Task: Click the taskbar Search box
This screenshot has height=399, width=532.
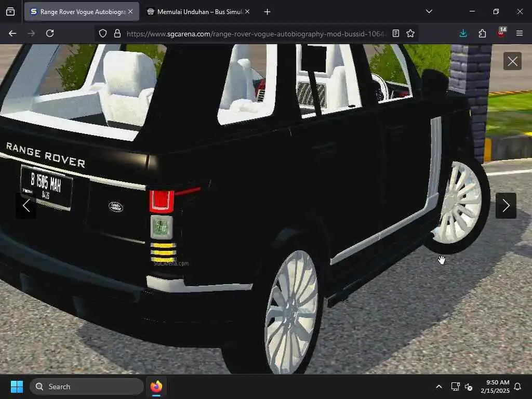Action: point(87,387)
